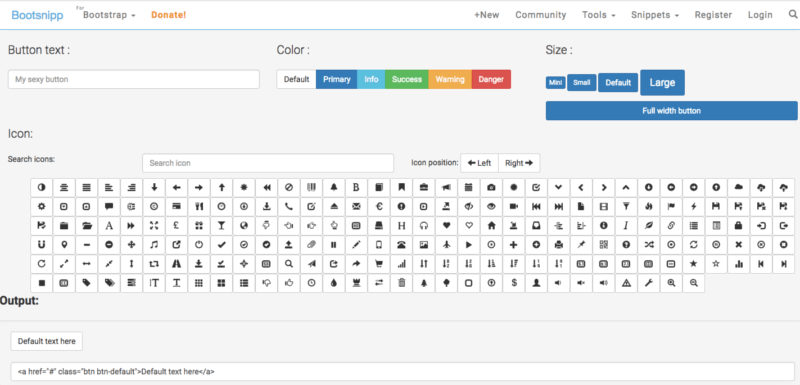Select the filled heart icon

tap(446, 225)
